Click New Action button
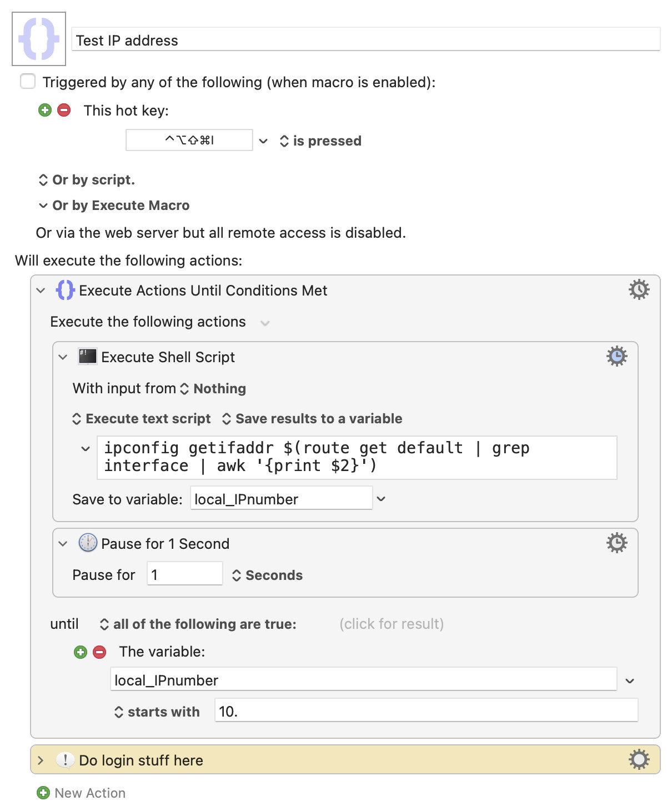Image resolution: width=672 pixels, height=811 pixels. (x=82, y=793)
